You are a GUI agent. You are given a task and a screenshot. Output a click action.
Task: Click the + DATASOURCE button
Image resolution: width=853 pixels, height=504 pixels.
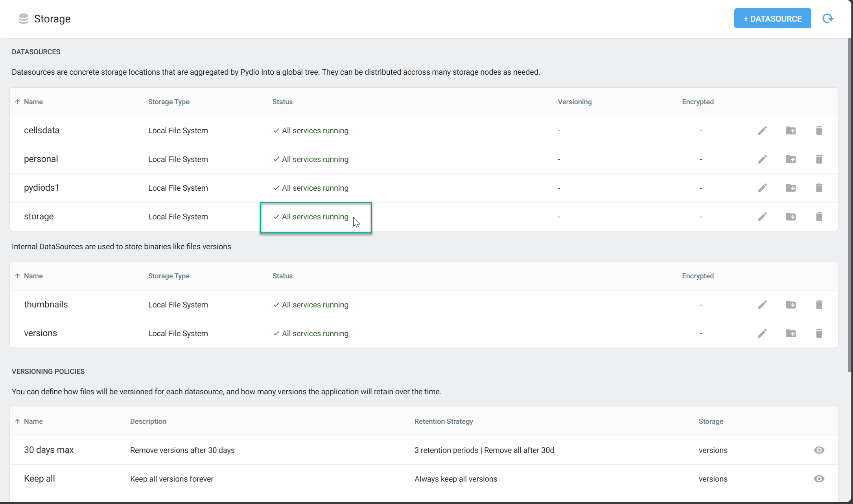pos(772,18)
